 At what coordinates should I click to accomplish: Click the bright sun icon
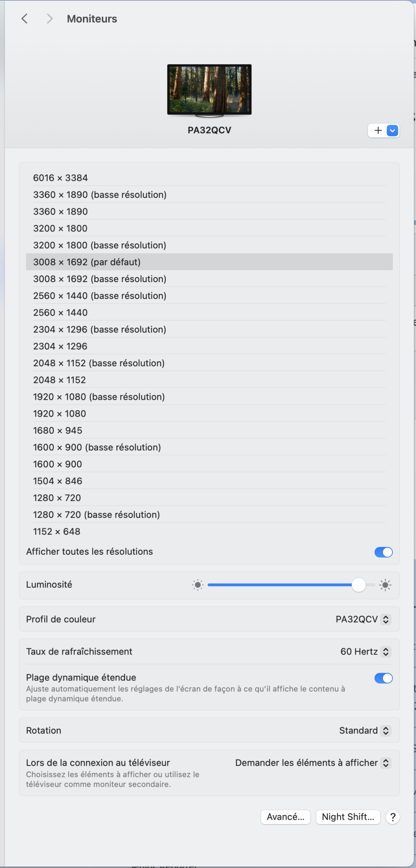[385, 585]
